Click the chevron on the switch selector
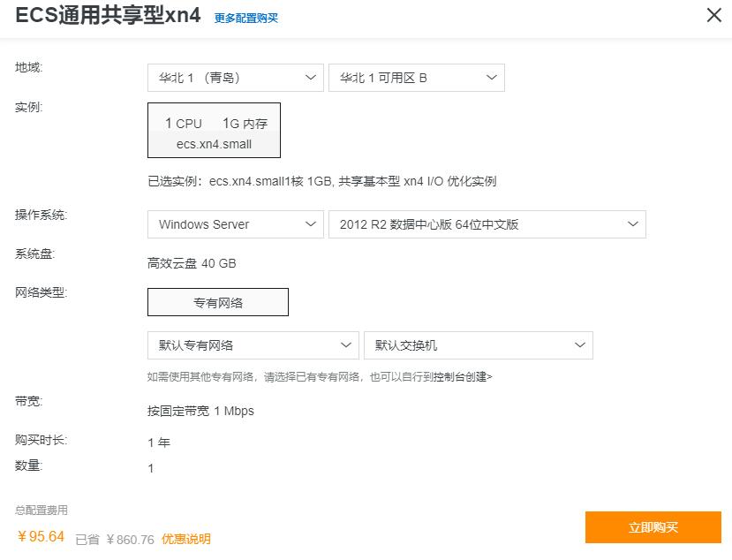The image size is (732, 560). pyautogui.click(x=579, y=345)
